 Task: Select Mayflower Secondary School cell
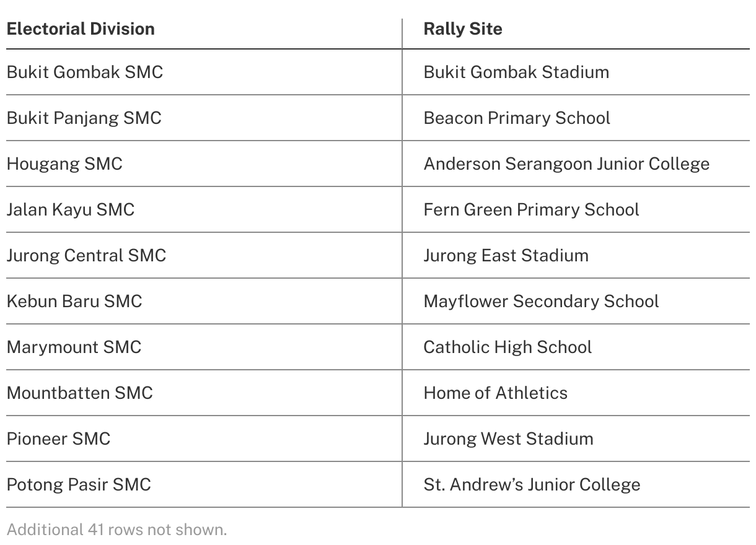click(541, 301)
